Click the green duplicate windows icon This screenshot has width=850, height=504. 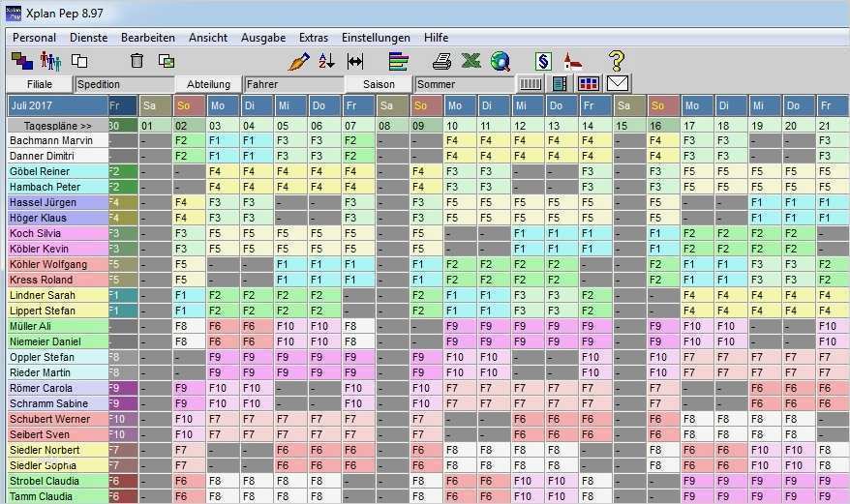click(x=166, y=61)
